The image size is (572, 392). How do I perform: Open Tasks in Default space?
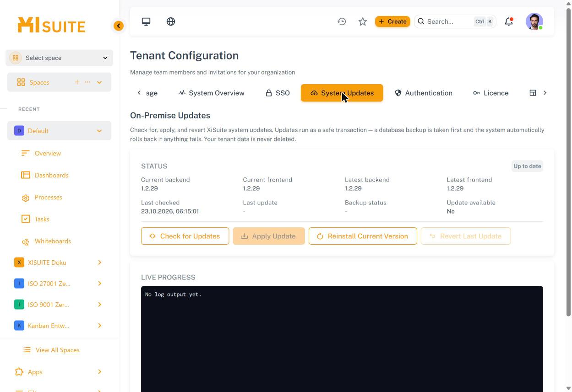point(42,219)
